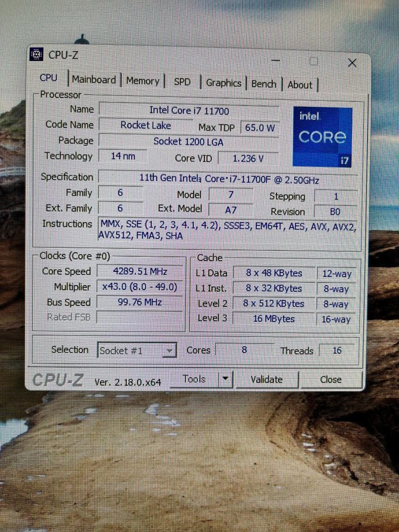Select the SPD tab
The image size is (399, 532).
click(x=182, y=82)
